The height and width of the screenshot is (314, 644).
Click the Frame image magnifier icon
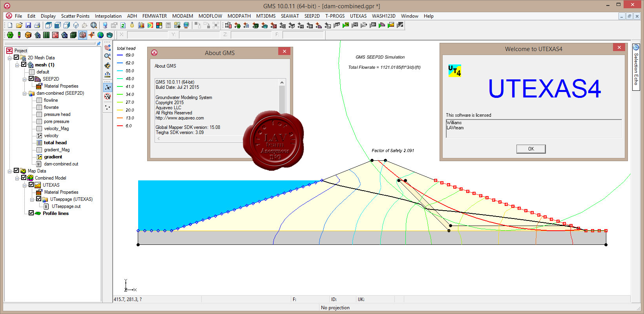[94, 25]
